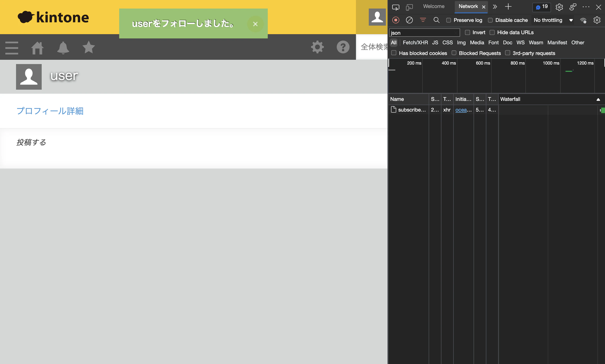Select the subscribe request row

[497, 110]
